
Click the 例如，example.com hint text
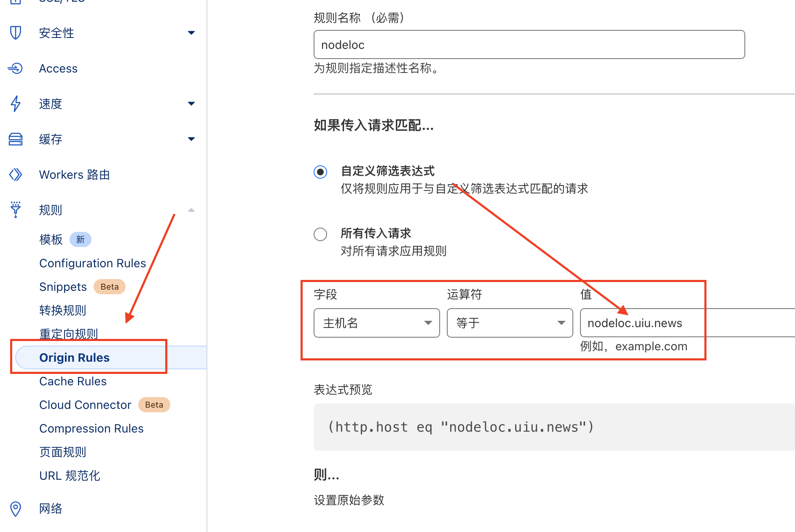[634, 347]
